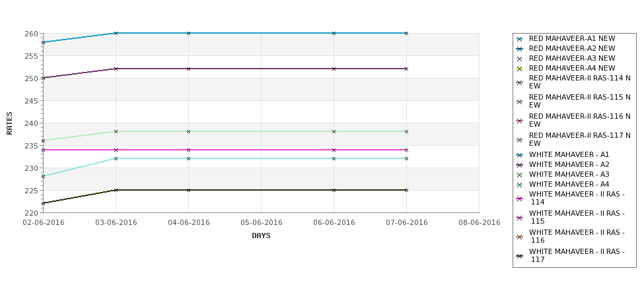Screen dimensions: 644x283
Task: Select the WHITE MAHAVEER - II RAS - 115 label
Action: (x=577, y=217)
